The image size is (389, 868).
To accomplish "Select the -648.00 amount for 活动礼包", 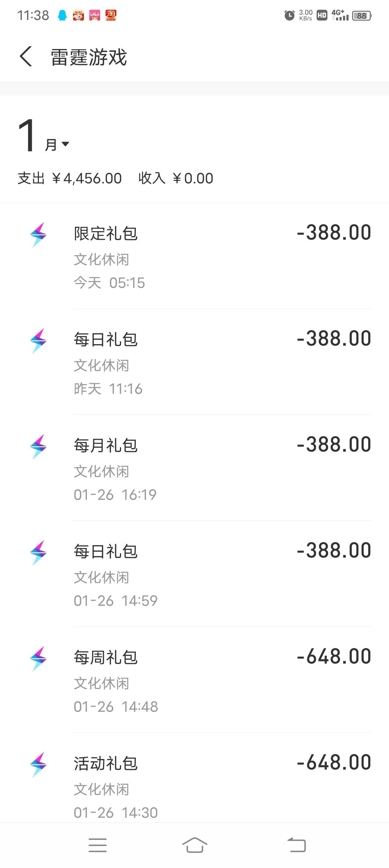I will pyautogui.click(x=334, y=762).
